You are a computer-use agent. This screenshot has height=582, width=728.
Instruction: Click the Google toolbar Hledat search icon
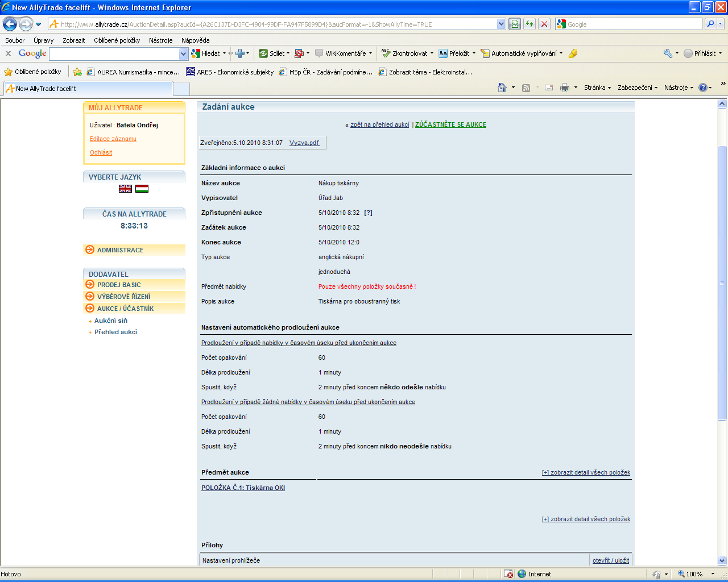click(x=196, y=53)
